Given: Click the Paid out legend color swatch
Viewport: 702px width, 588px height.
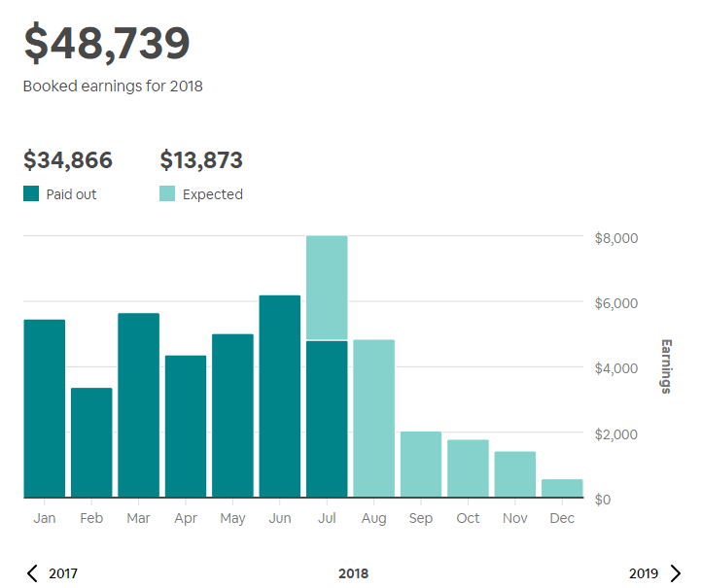Looking at the screenshot, I should 31,193.
